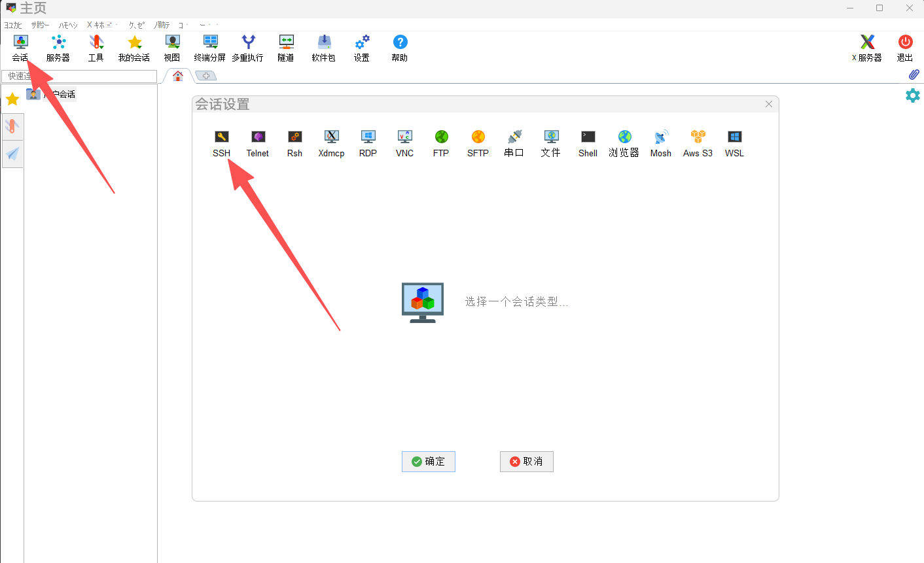
Task: Select the WSL session icon
Action: [x=734, y=143]
